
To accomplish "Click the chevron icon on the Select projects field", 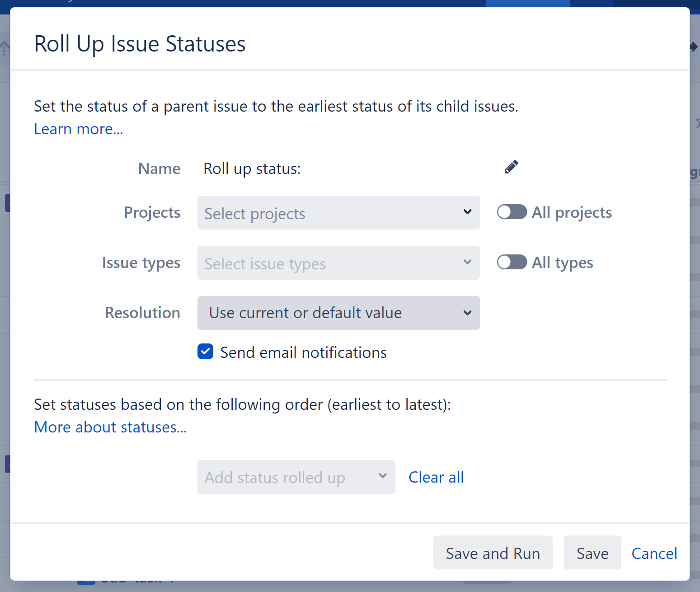I will click(467, 212).
